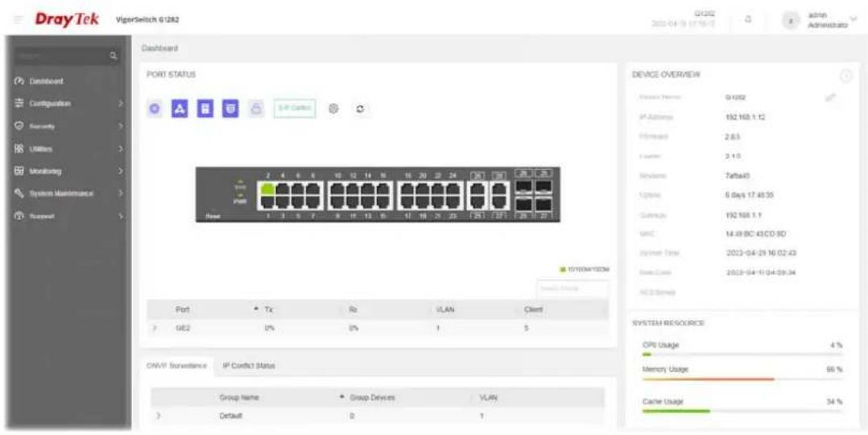Click the SYSTEM RESOURCE heading
Screen dimensions: 868x435
[668, 322]
